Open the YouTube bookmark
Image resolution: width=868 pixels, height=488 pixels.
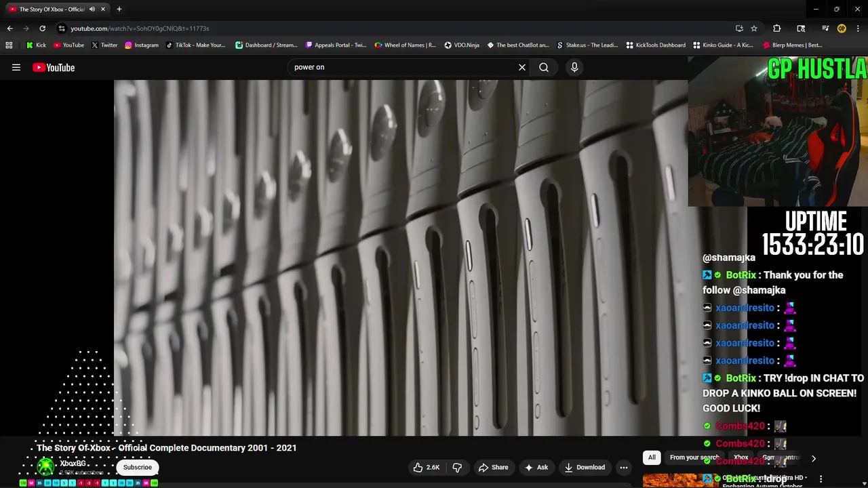68,45
